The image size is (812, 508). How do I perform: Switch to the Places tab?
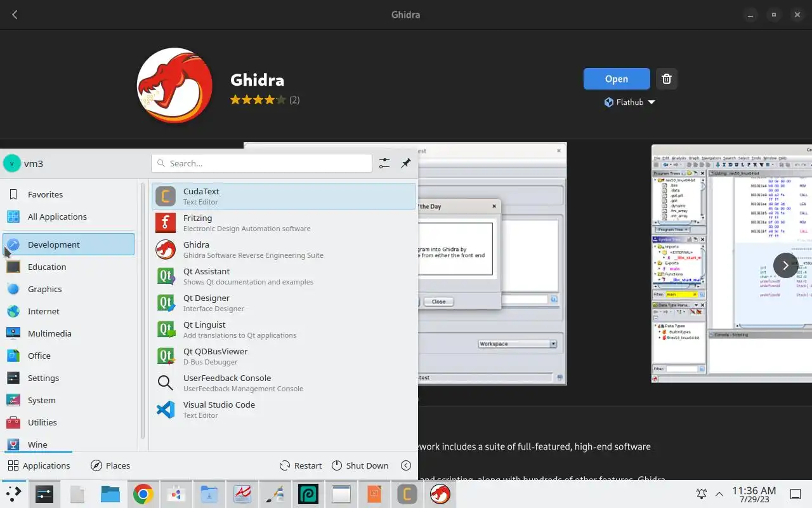coord(110,465)
